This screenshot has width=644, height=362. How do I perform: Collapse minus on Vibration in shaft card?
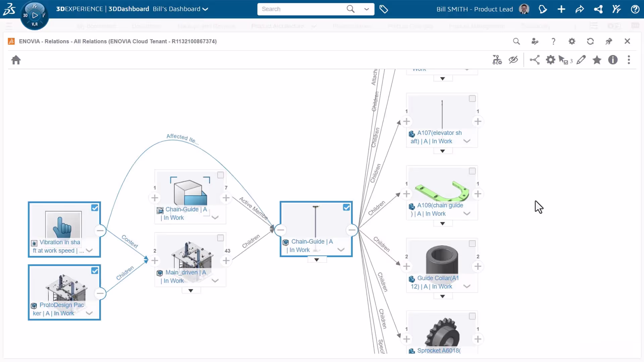click(x=100, y=231)
